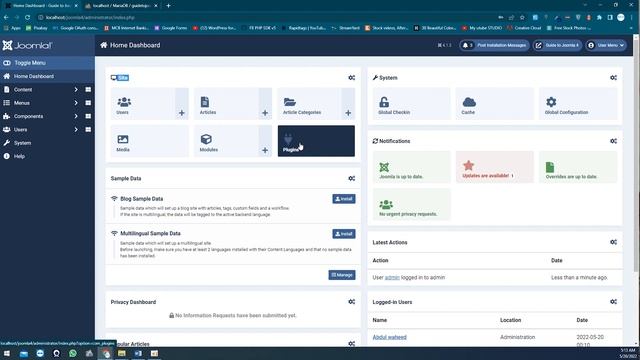Open the Google Forms bookmark
The image size is (640, 360).
click(x=171, y=28)
